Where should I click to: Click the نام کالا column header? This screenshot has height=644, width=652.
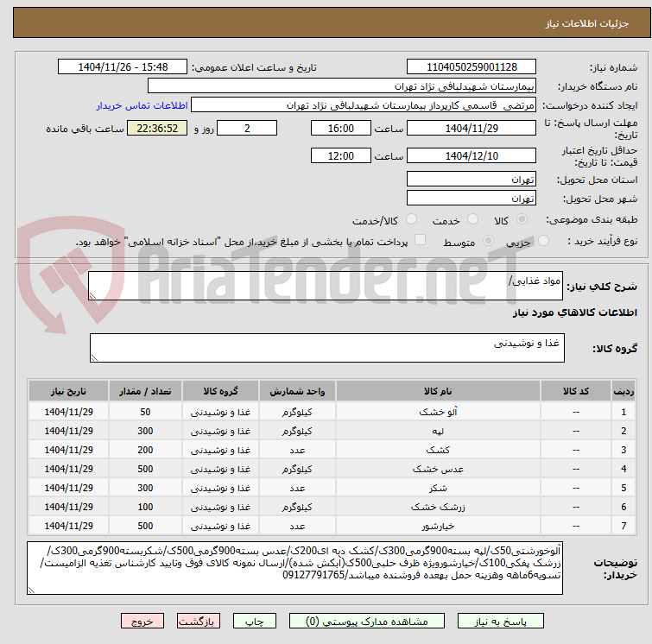pos(438,391)
